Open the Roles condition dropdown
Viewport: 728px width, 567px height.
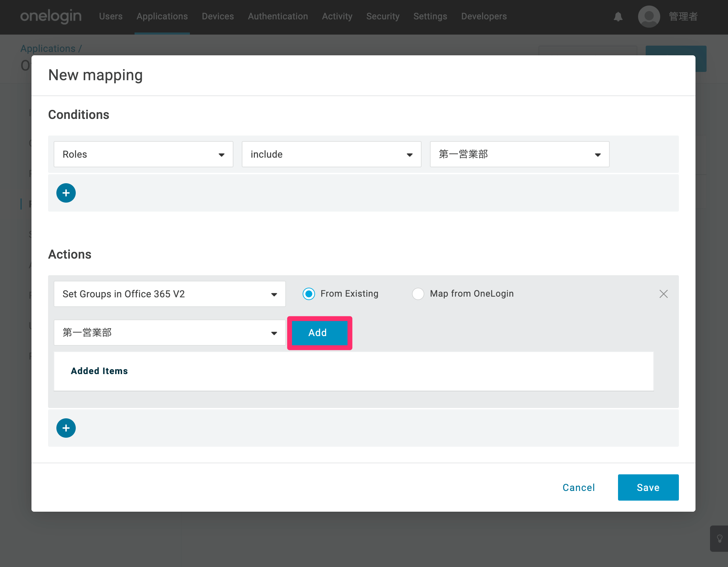[x=144, y=154]
